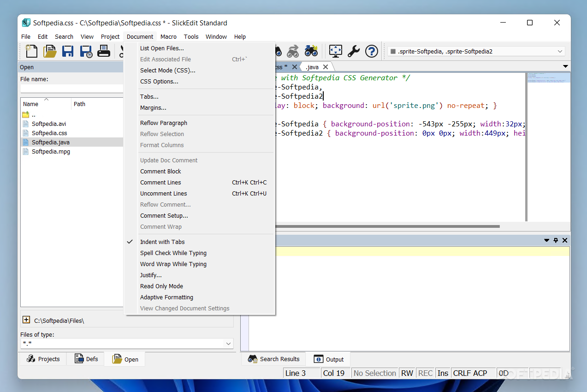Image resolution: width=587 pixels, height=392 pixels.
Task: Open the current context symbol dropdown
Action: coord(560,51)
